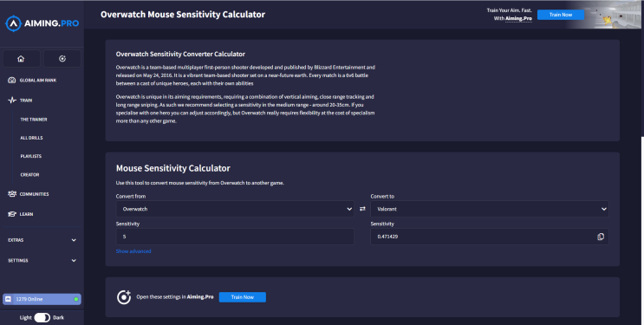Click the 1279 Online Discord banner

point(42,299)
